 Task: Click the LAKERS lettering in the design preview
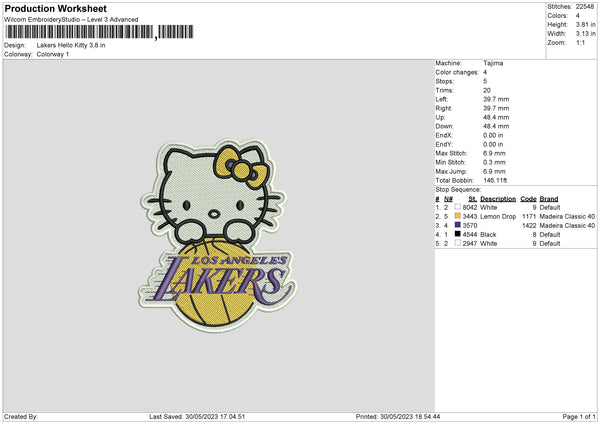click(x=220, y=283)
